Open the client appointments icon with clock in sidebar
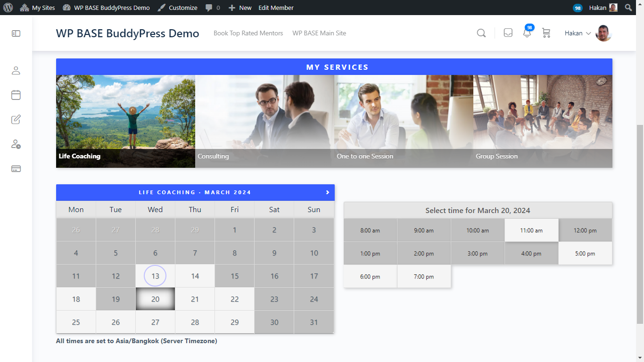 point(16,144)
